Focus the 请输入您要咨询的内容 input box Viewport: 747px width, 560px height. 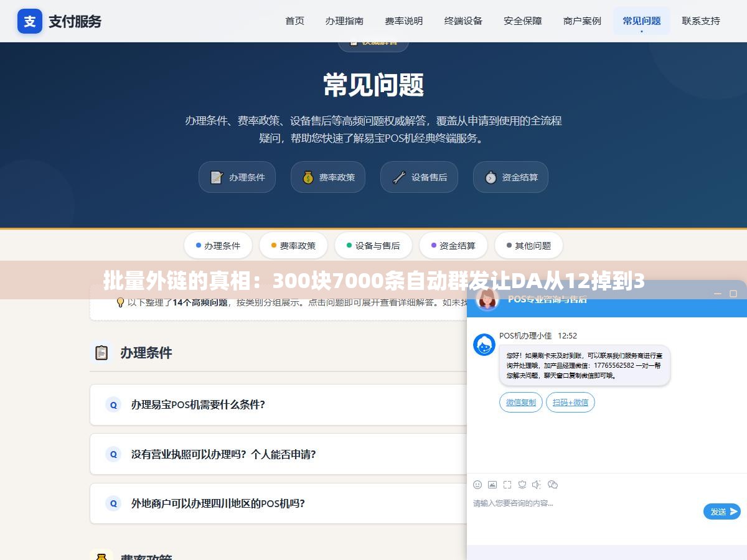click(x=585, y=511)
